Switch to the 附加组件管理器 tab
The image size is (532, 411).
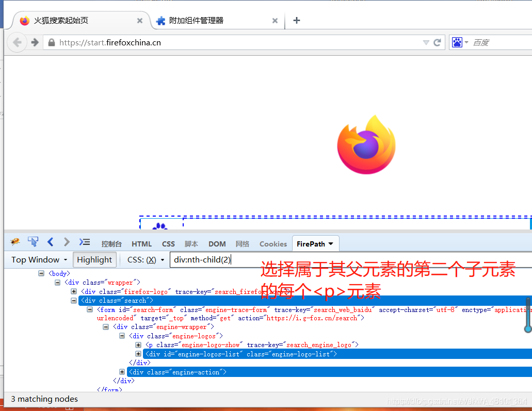click(x=217, y=20)
